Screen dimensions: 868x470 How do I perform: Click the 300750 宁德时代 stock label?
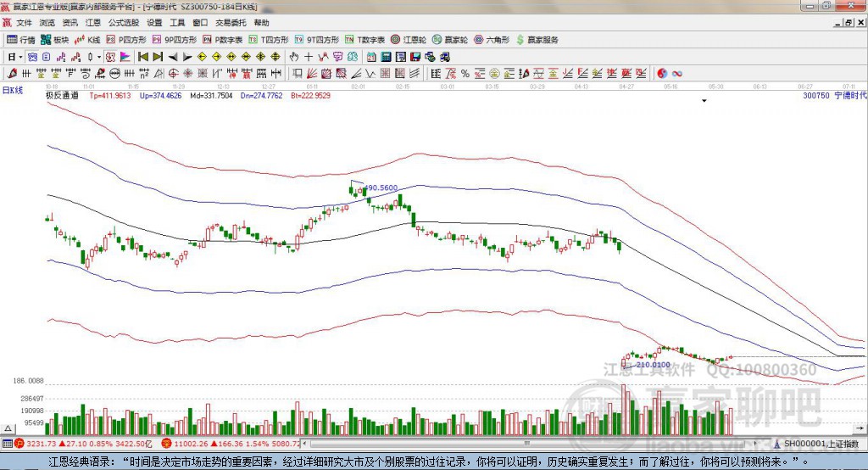pos(835,95)
